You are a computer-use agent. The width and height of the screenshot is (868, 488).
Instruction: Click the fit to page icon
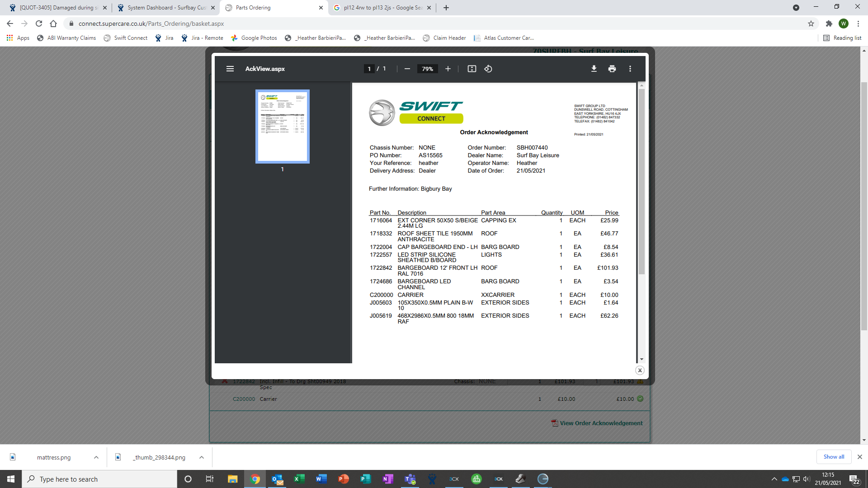(x=472, y=69)
